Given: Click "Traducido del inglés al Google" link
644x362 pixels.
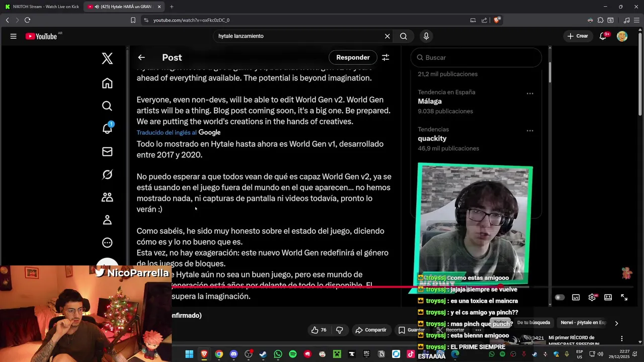Looking at the screenshot, I should [179, 132].
